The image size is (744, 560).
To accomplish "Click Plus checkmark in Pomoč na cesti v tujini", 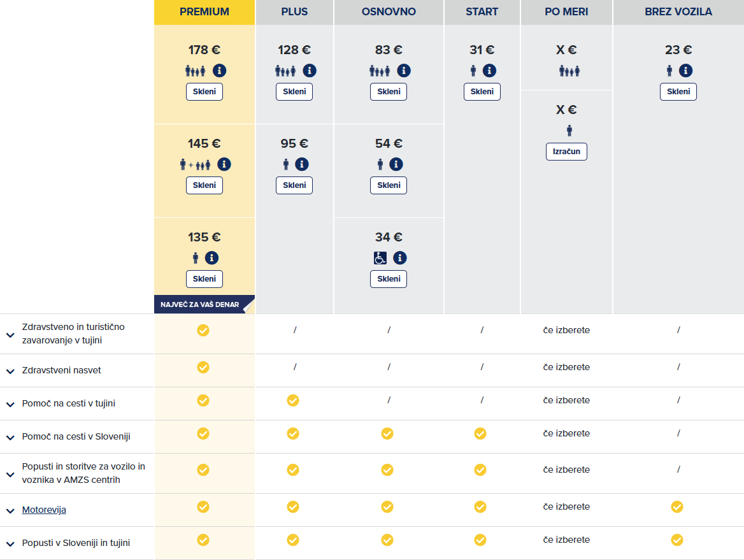I will (293, 401).
